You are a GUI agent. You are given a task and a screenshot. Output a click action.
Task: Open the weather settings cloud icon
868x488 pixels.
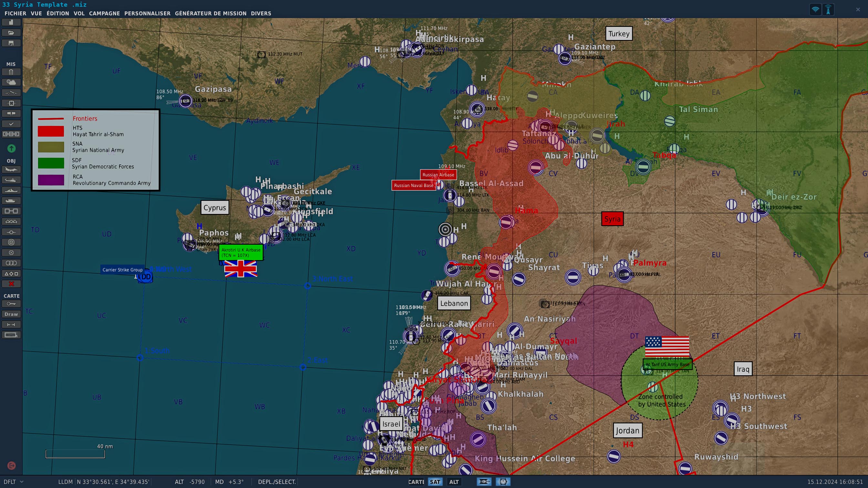pos(11,82)
